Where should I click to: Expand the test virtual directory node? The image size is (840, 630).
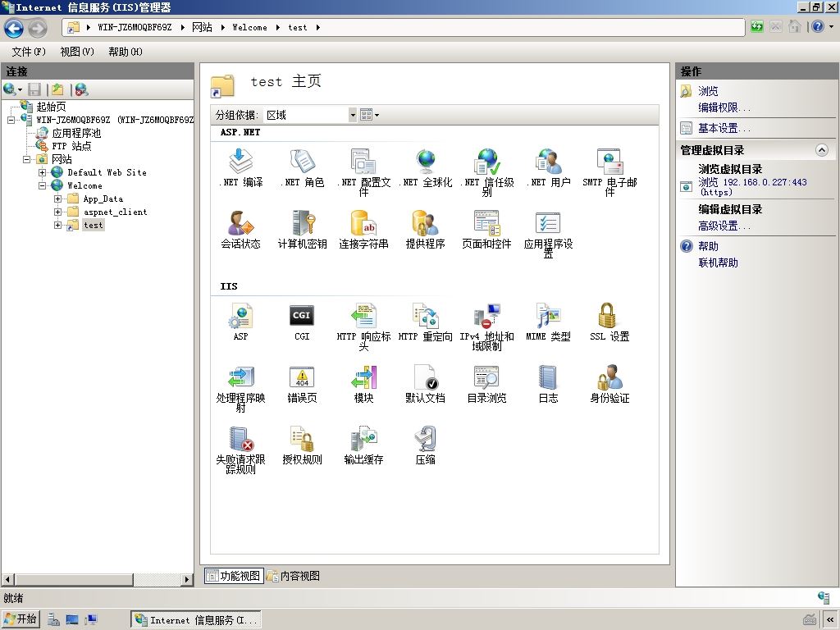tap(58, 225)
